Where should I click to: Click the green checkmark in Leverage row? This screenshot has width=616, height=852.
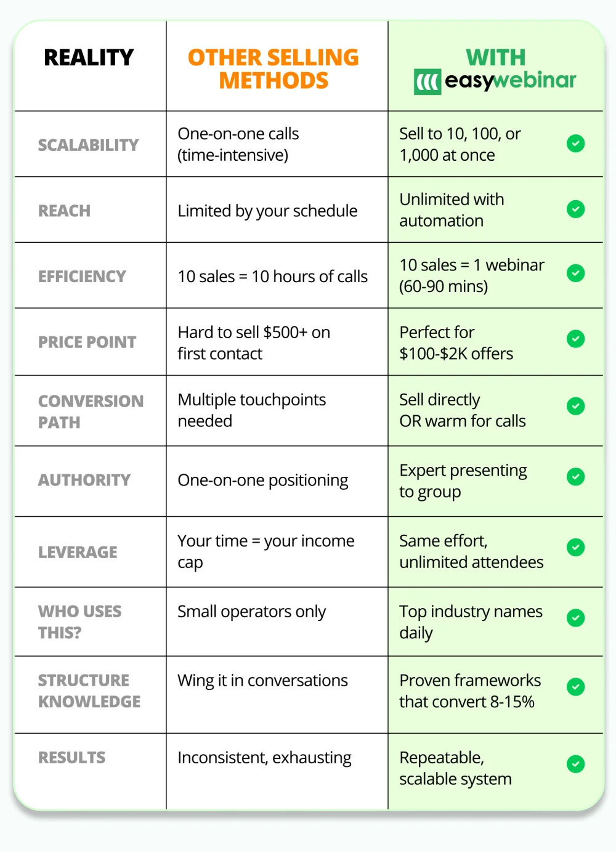point(575,547)
